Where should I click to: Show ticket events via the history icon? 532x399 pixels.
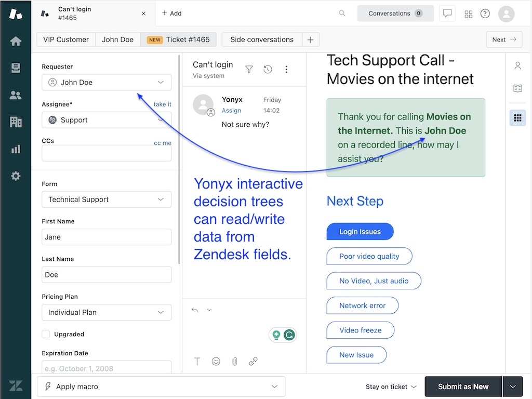[x=268, y=69]
